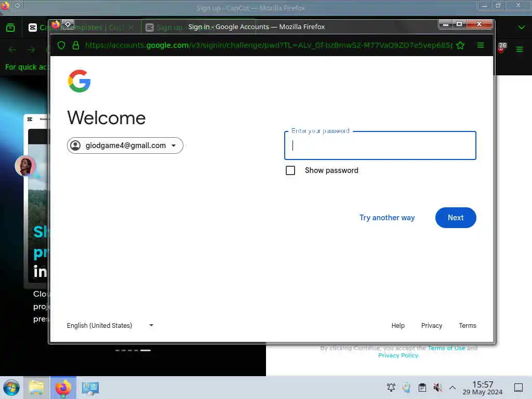Click the tracking protection shield icon

click(x=61, y=45)
